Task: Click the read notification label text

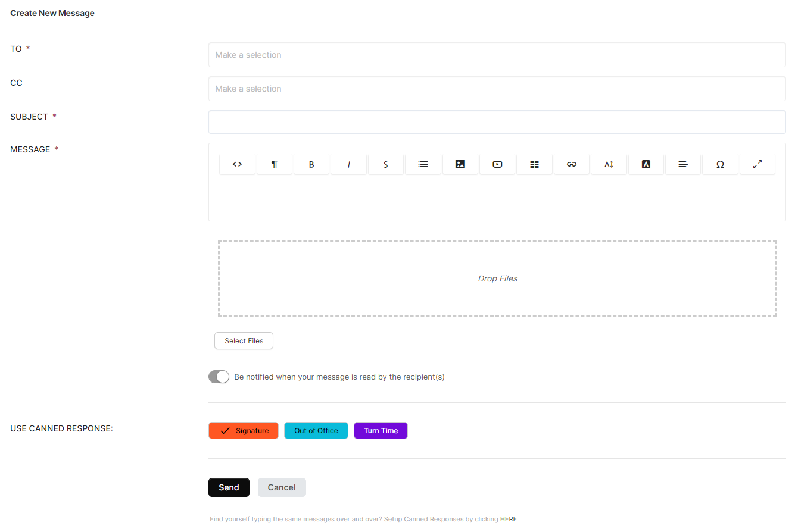Action: (339, 377)
